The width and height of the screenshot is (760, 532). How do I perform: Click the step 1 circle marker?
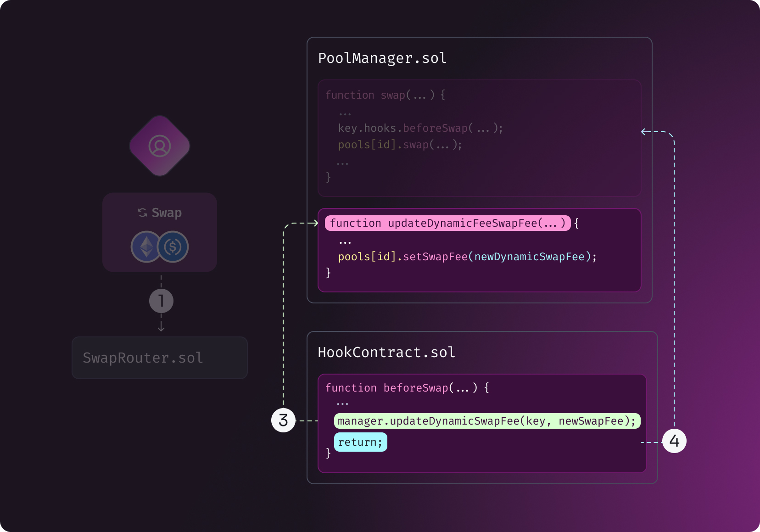coord(161,301)
